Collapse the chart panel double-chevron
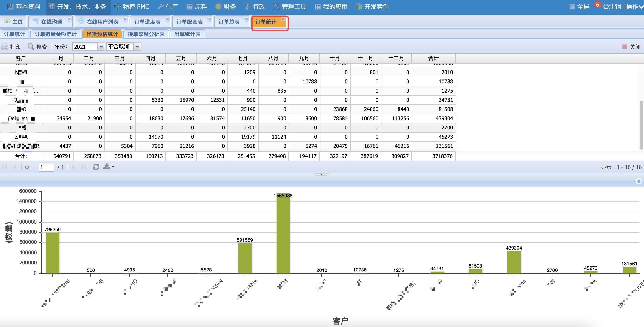 (x=639, y=181)
